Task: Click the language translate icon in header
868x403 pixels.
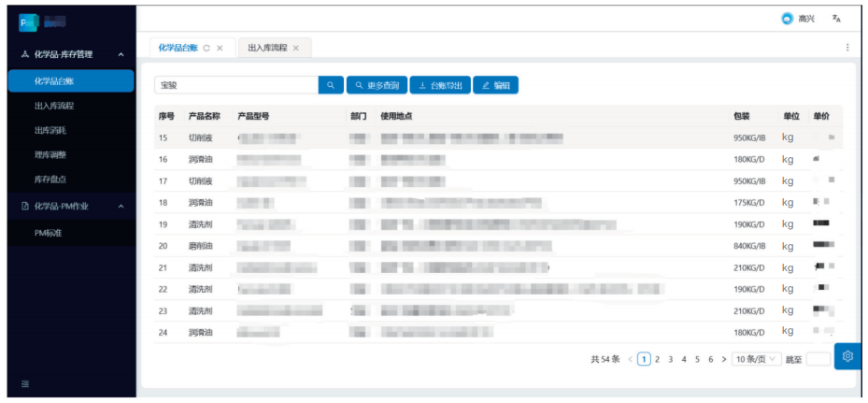Action: [x=836, y=19]
